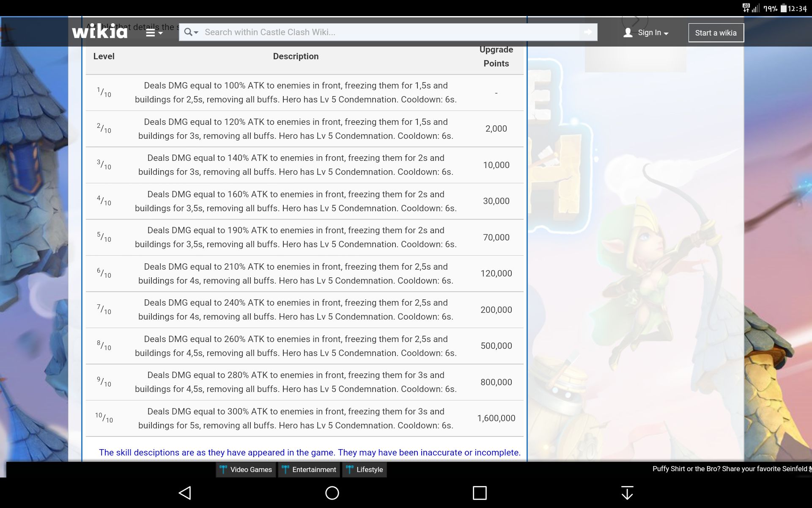The height and width of the screenshot is (508, 812).
Task: Click the Upgrade Points column header
Action: 496,56
